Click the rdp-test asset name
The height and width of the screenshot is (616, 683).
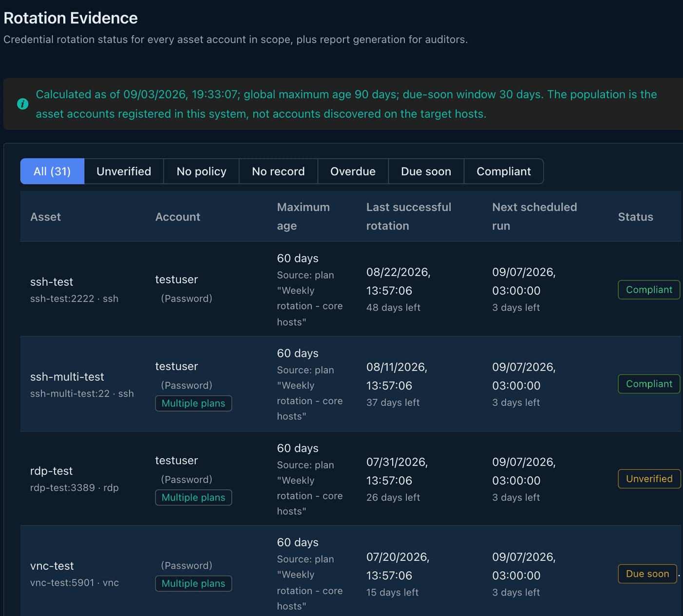click(x=51, y=471)
